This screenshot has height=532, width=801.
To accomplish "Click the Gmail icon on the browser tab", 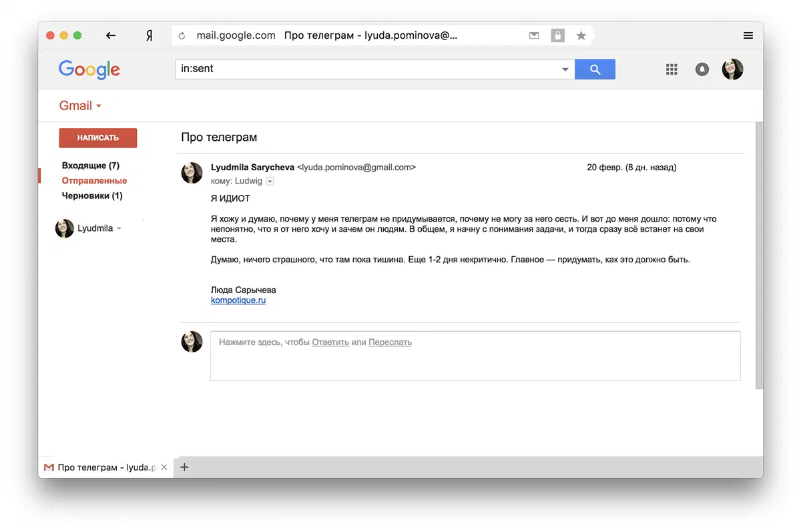I will 48,467.
